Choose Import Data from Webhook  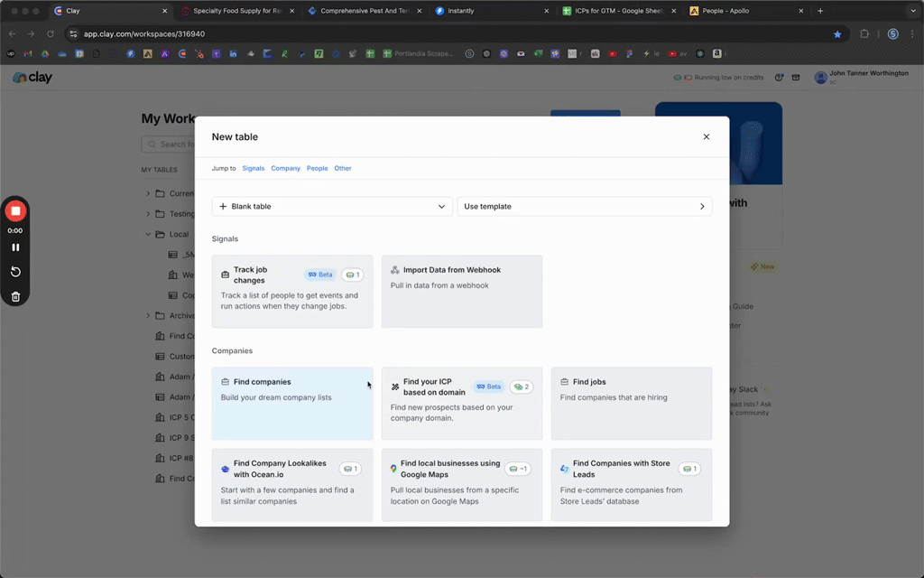click(x=462, y=292)
